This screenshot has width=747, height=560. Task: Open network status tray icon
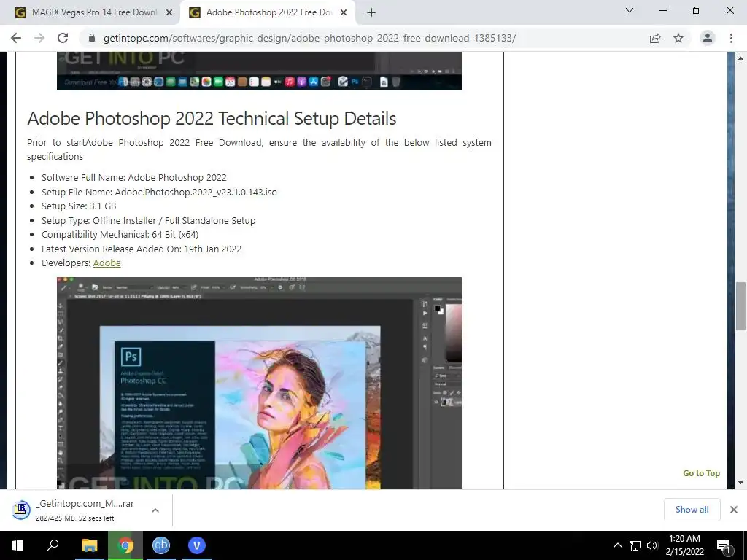pos(635,545)
